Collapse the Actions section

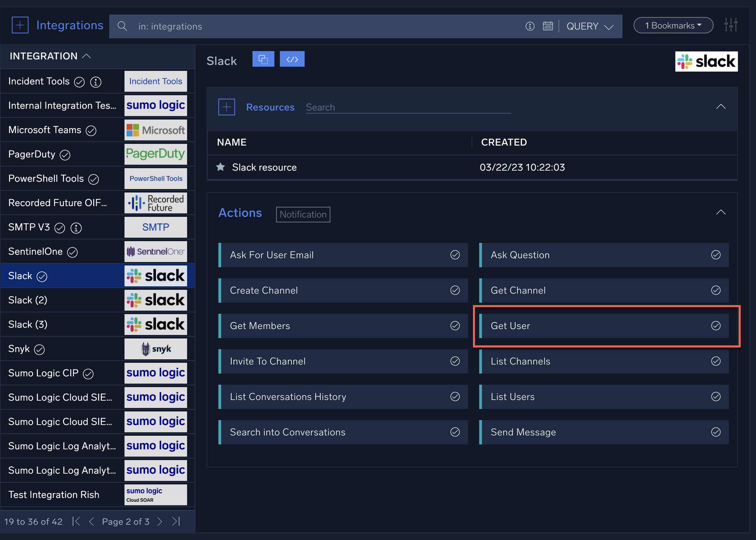(721, 212)
